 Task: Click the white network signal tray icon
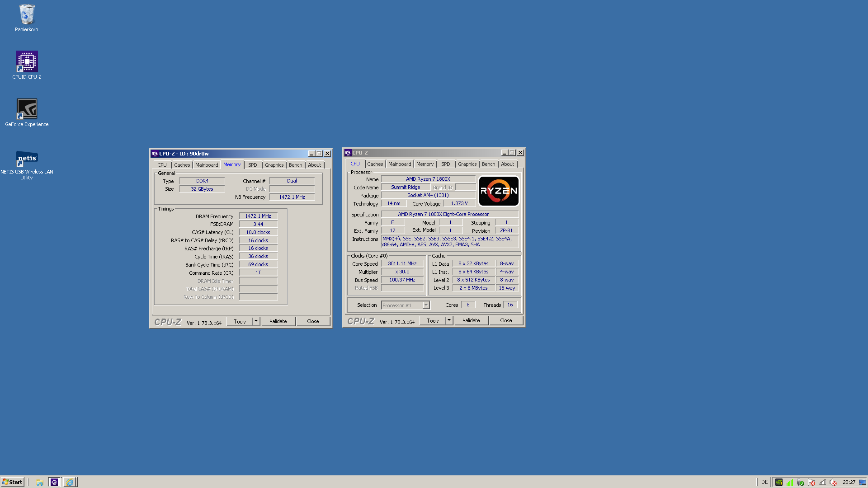(822, 482)
